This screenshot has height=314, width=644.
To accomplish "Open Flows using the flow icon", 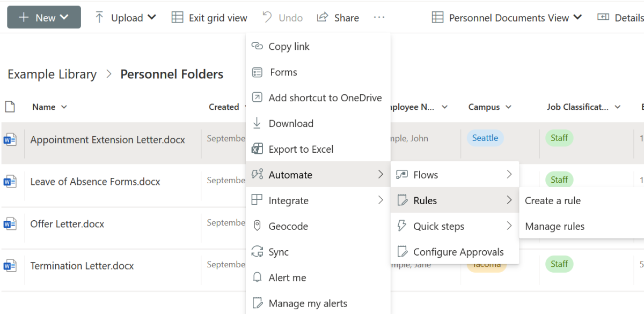I will 402,174.
